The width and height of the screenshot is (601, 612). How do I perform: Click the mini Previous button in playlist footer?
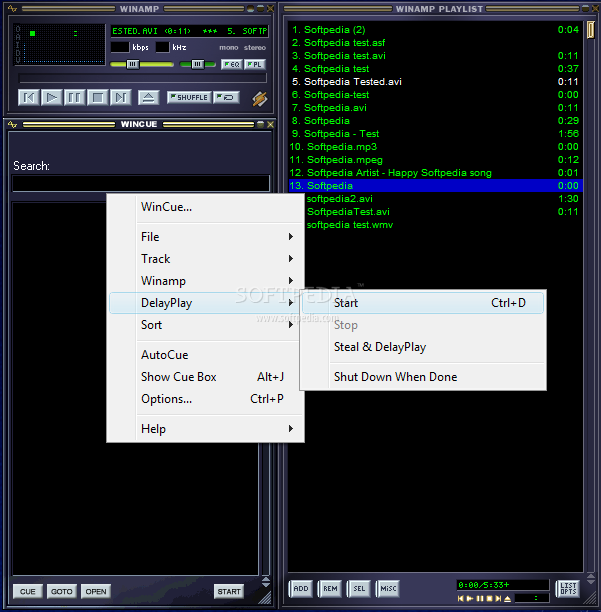461,598
